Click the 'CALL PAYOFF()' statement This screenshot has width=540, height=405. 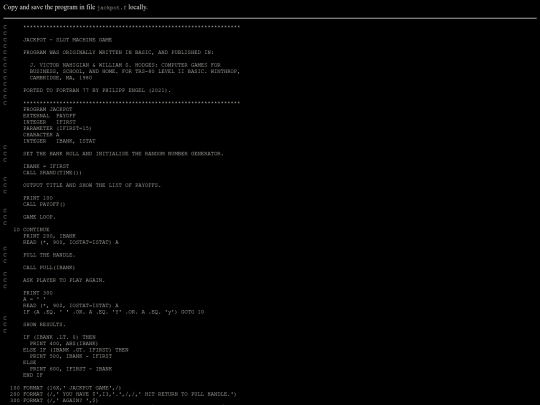(44, 204)
